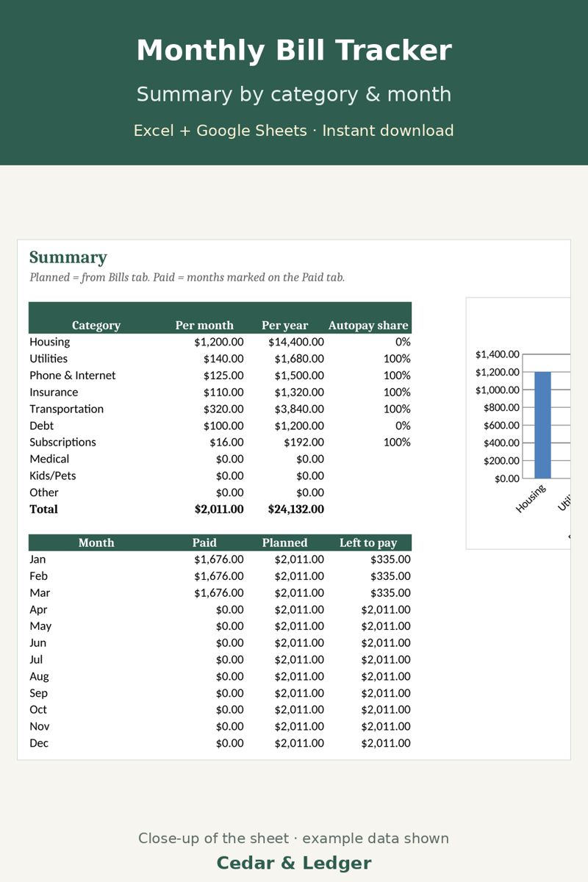Select the $192.00 per-year cell
588x882 pixels.
coord(304,442)
